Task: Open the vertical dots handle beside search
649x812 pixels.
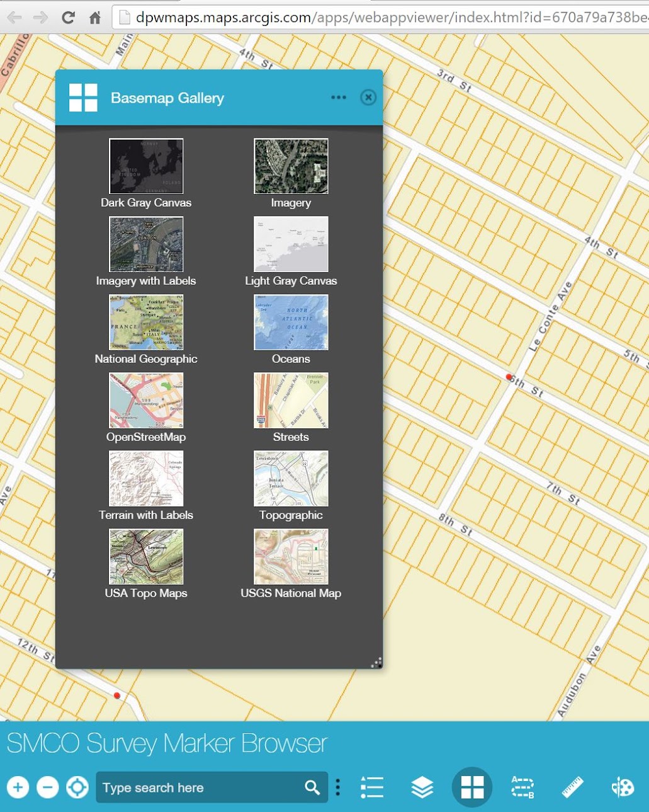Action: pos(338,787)
